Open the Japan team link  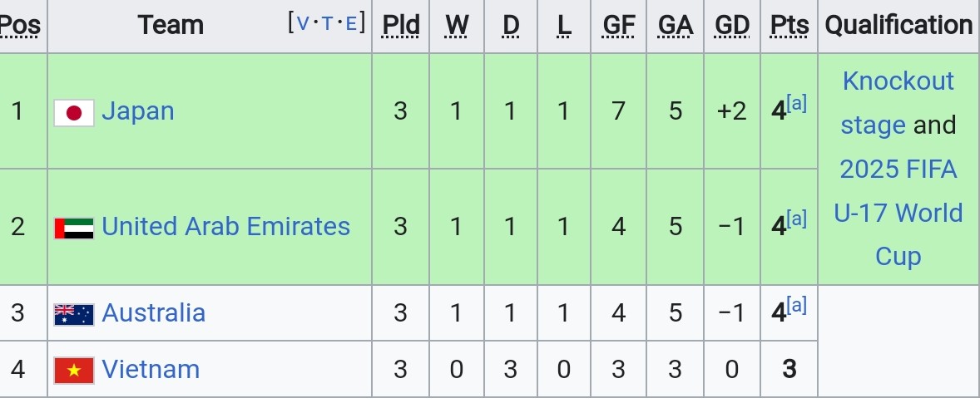pos(137,111)
